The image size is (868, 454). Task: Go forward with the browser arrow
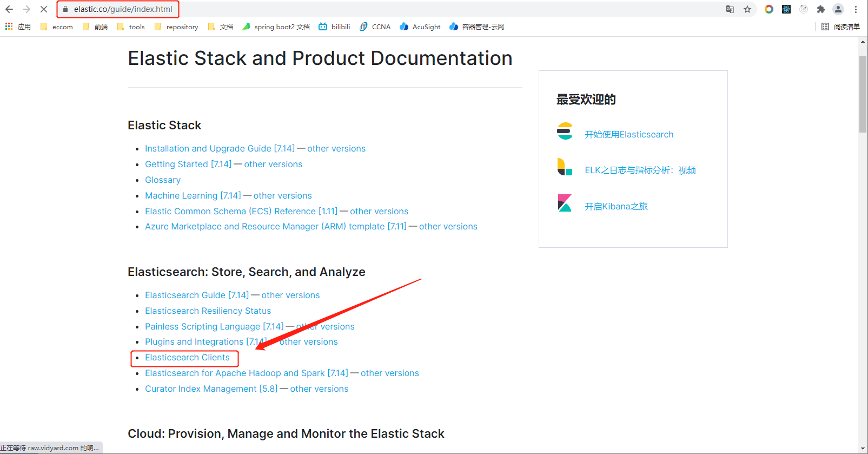26,9
